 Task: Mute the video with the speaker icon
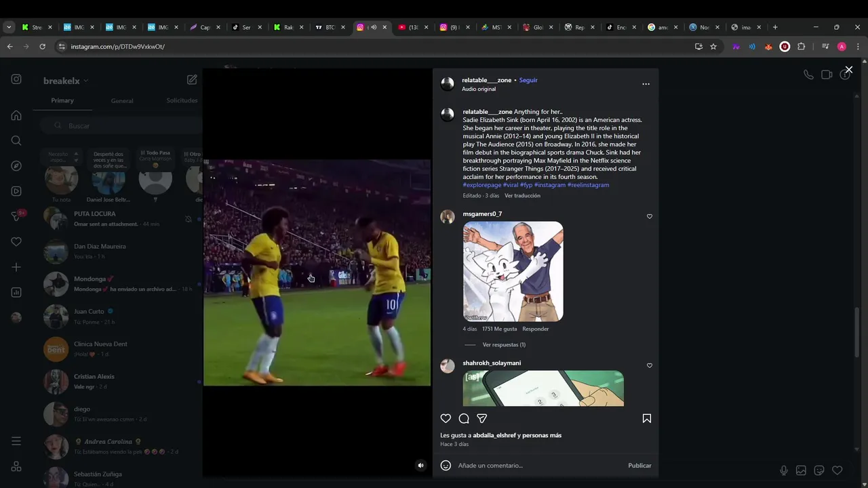point(420,465)
